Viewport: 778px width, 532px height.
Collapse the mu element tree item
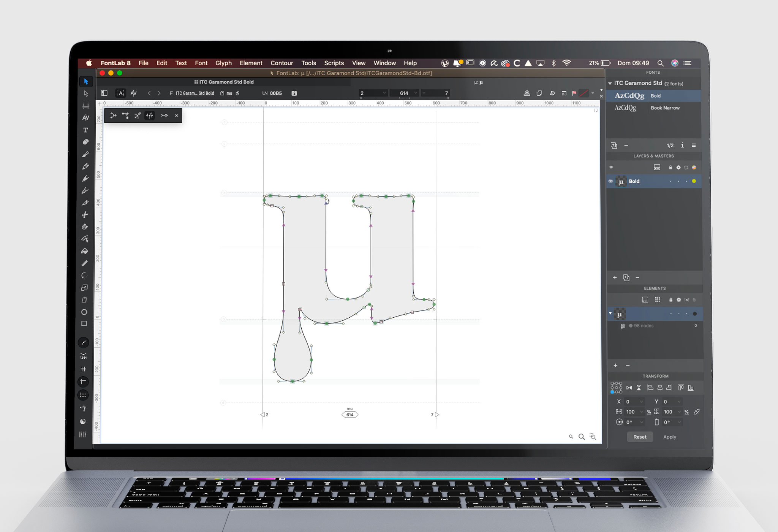pyautogui.click(x=610, y=313)
